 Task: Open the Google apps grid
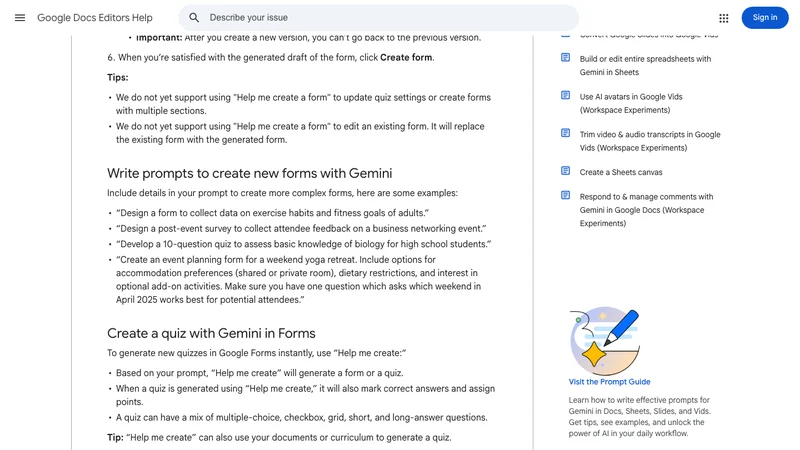coord(723,18)
